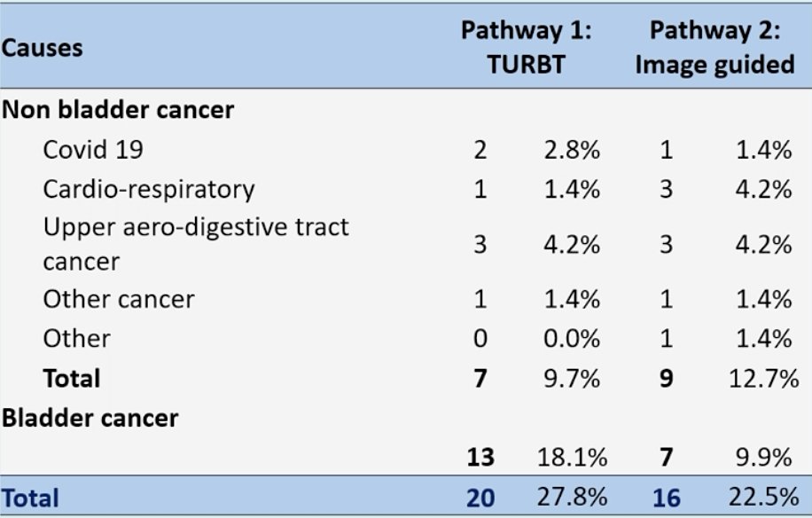Select the 12.7% subtotal cell
This screenshot has height=518, width=812.
[x=764, y=379]
